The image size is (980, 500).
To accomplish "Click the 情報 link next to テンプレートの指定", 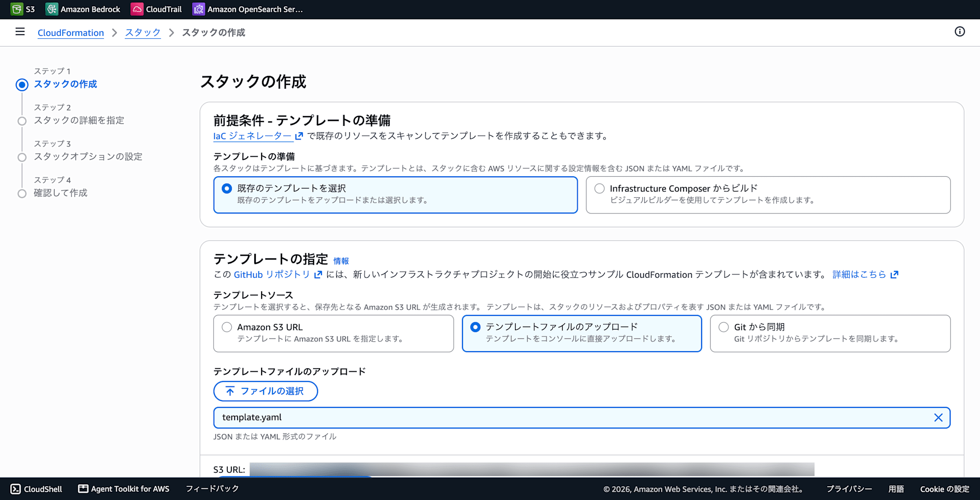I will coord(341,261).
